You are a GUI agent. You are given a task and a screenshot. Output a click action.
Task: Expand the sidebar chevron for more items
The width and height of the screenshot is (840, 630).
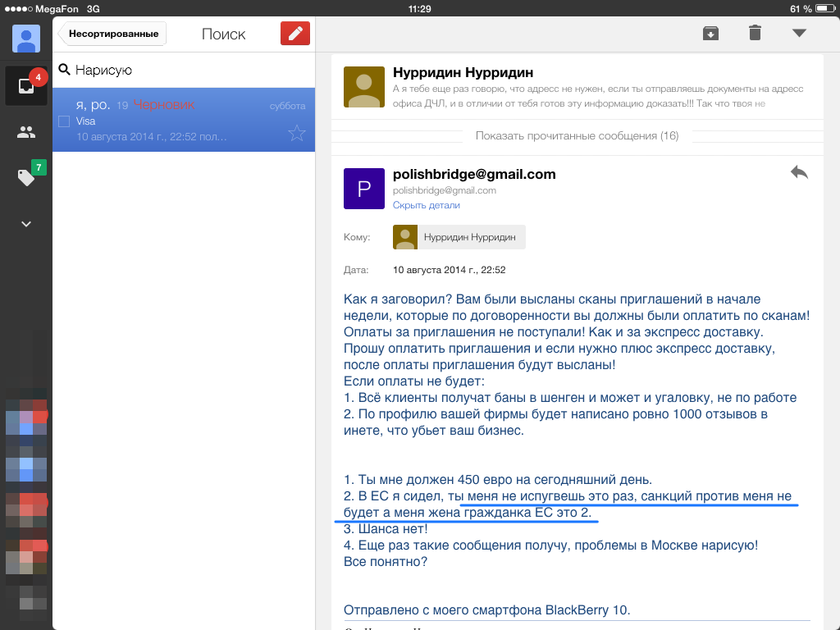(x=26, y=223)
